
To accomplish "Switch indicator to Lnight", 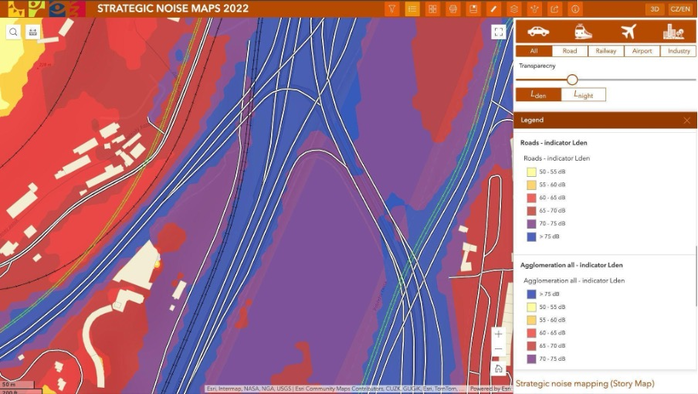I will (583, 94).
